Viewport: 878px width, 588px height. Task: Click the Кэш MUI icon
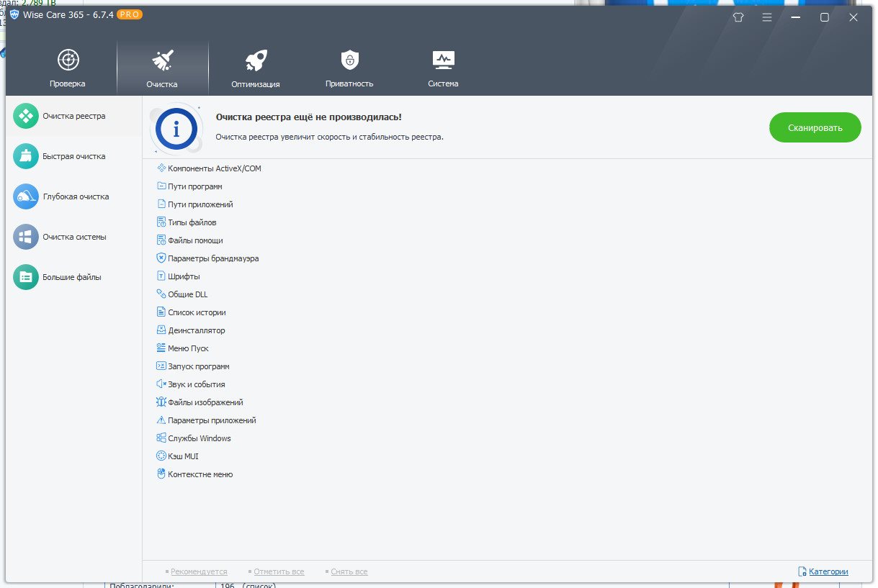[x=161, y=456]
